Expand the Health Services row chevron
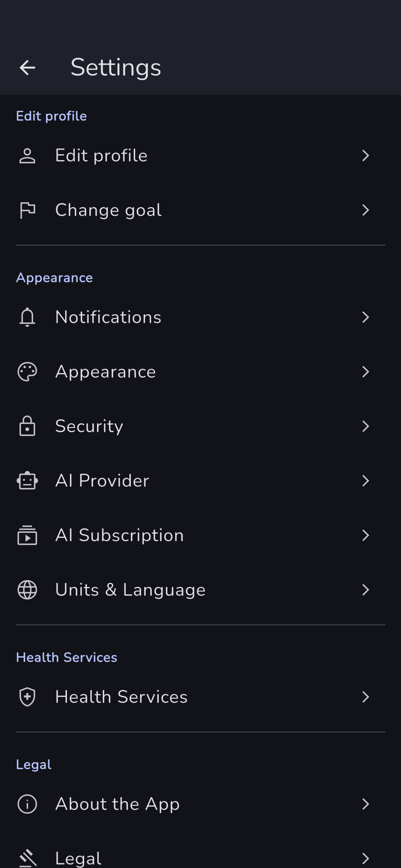Screen dimensions: 401x868 (365, 697)
